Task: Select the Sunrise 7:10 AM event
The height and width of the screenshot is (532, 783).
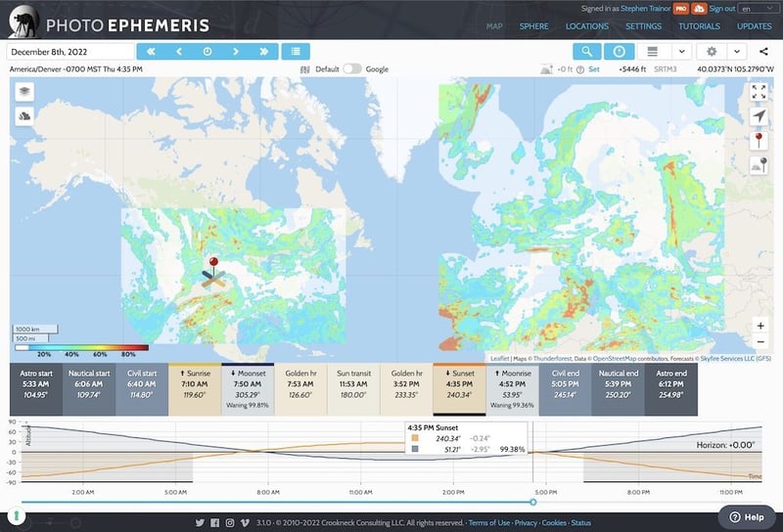Action: click(x=195, y=389)
